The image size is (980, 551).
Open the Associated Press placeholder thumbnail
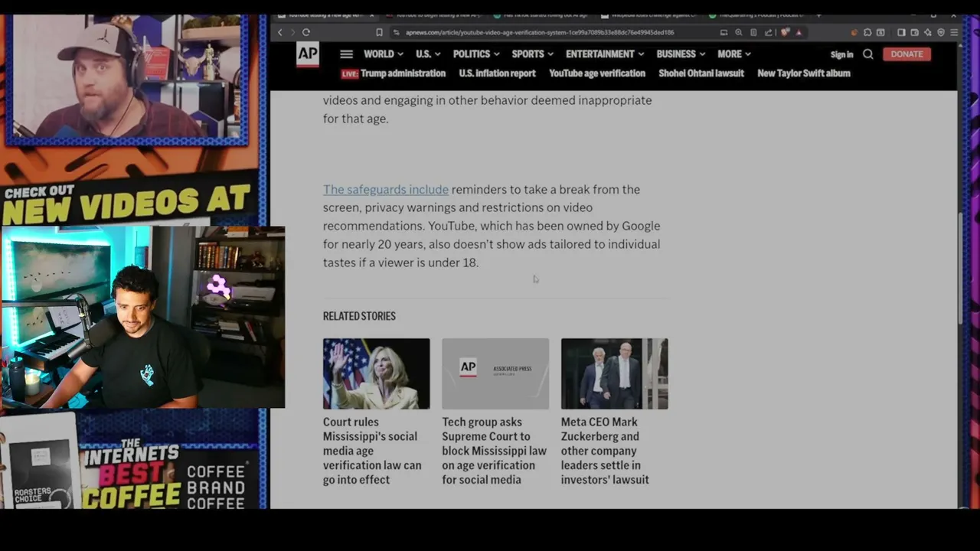coord(495,373)
